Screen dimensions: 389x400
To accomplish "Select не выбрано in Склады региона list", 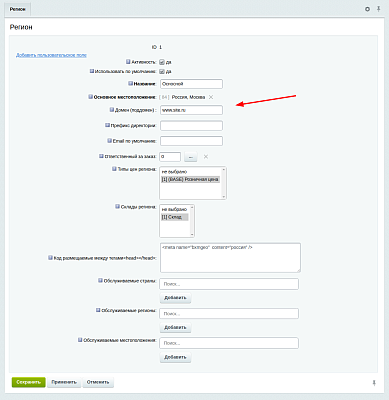I will [174, 209].
